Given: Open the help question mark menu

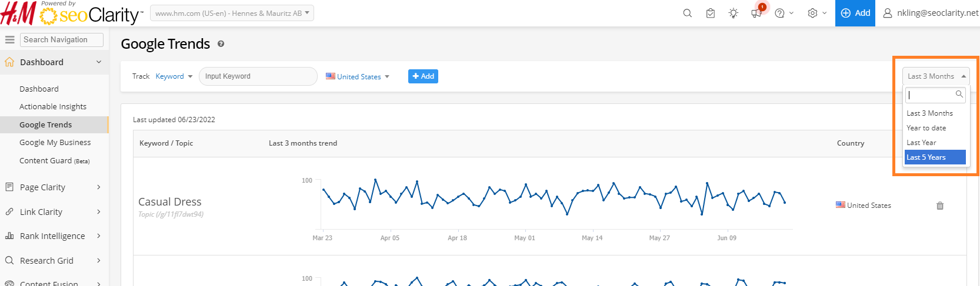Looking at the screenshot, I should [784, 13].
